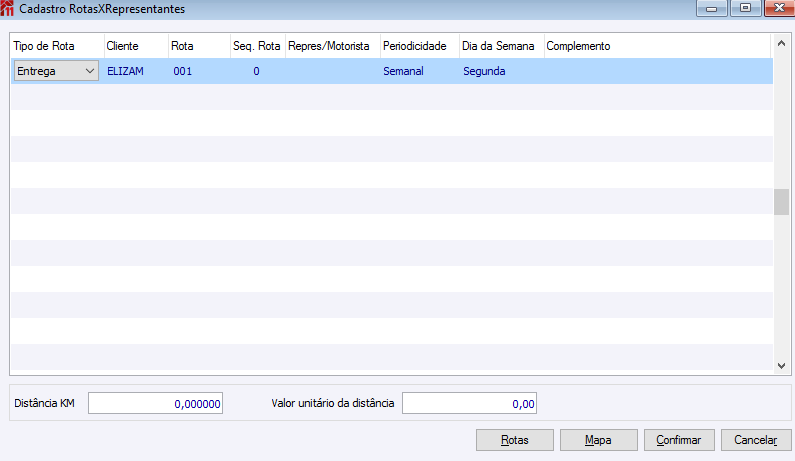Viewport: 795px width, 461px height.
Task: Click the Seq. Rota value 0
Action: 258,71
